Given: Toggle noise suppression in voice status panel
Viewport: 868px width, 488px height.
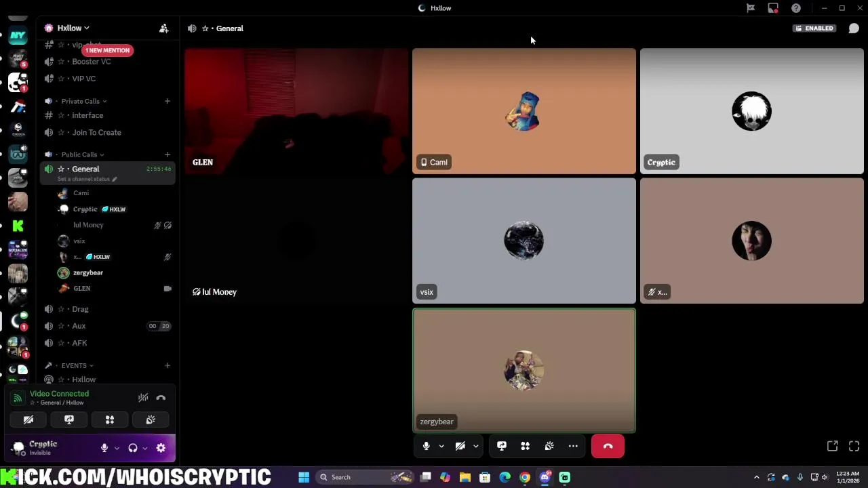Looking at the screenshot, I should pos(143,398).
